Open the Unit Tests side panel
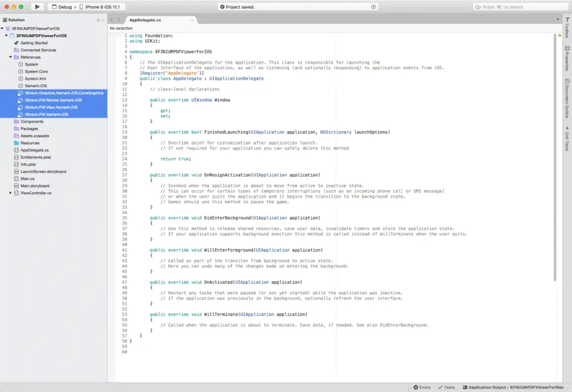Image resolution: width=572 pixels, height=392 pixels. click(x=567, y=138)
